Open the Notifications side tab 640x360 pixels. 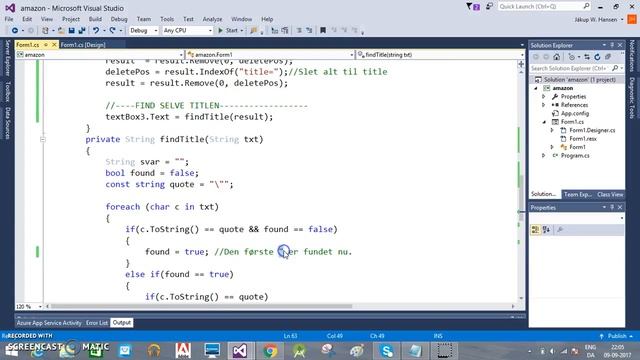click(632, 56)
